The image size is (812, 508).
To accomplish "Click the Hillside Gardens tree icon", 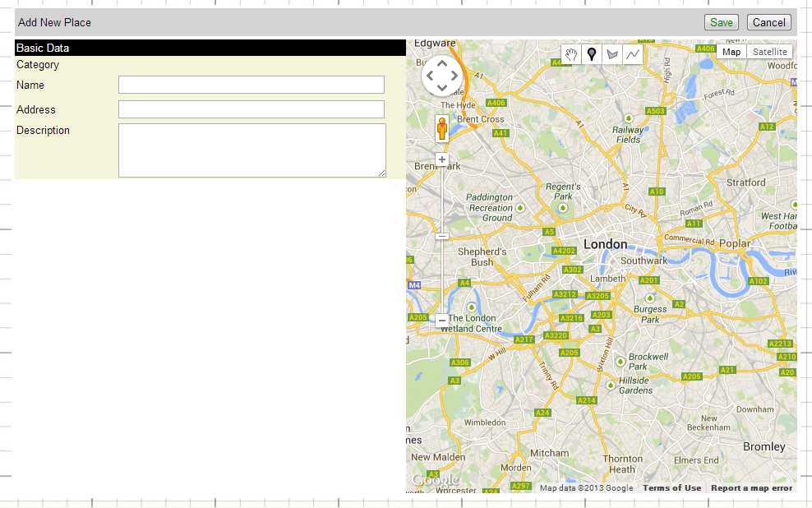I will pyautogui.click(x=611, y=386).
